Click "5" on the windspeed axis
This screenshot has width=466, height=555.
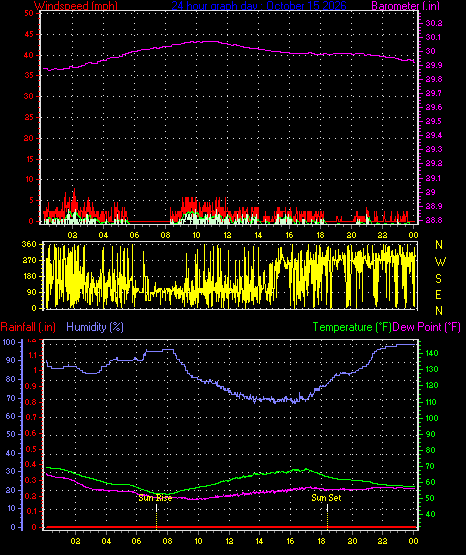[x=31, y=200]
